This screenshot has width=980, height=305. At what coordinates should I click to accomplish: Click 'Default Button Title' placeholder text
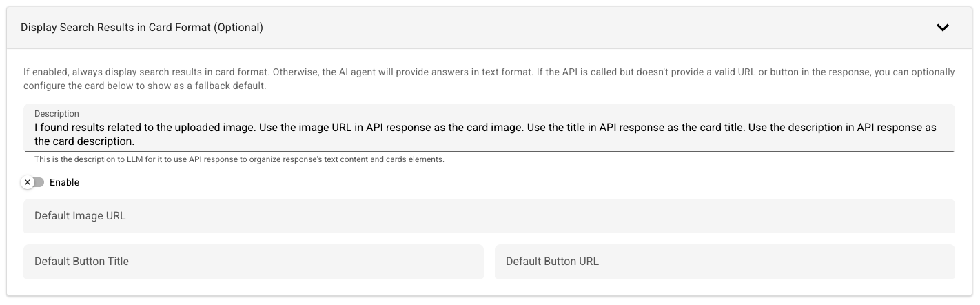coord(81,262)
